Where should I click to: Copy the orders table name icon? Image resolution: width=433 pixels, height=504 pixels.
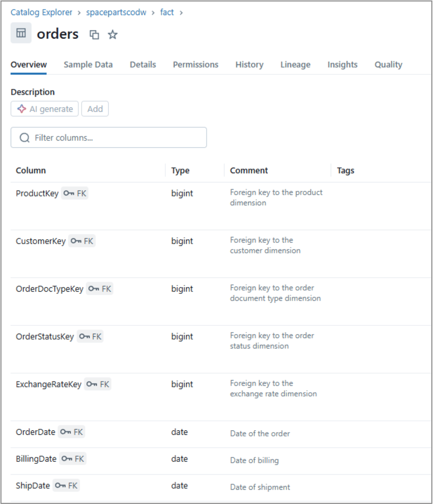pyautogui.click(x=94, y=35)
